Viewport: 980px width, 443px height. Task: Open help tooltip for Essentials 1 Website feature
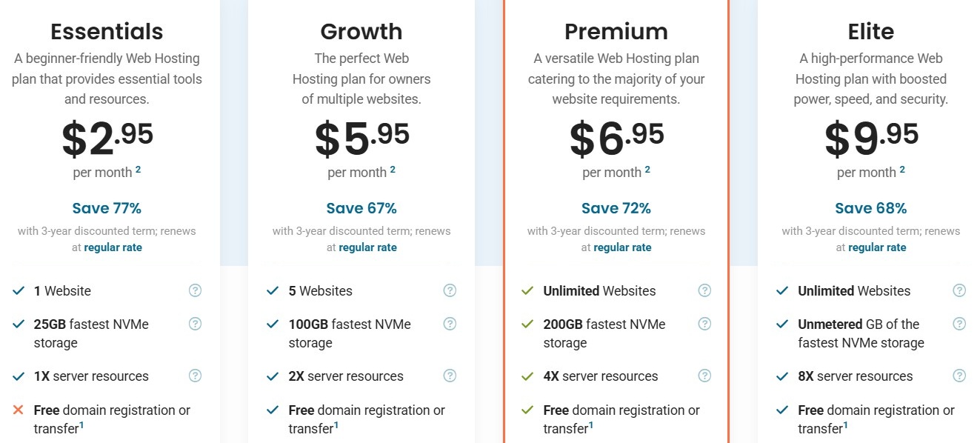click(195, 290)
